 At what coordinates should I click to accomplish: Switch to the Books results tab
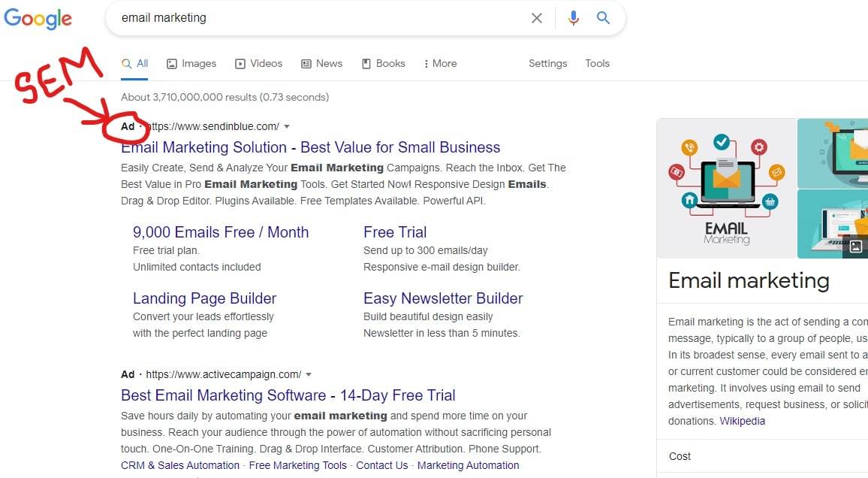click(389, 63)
